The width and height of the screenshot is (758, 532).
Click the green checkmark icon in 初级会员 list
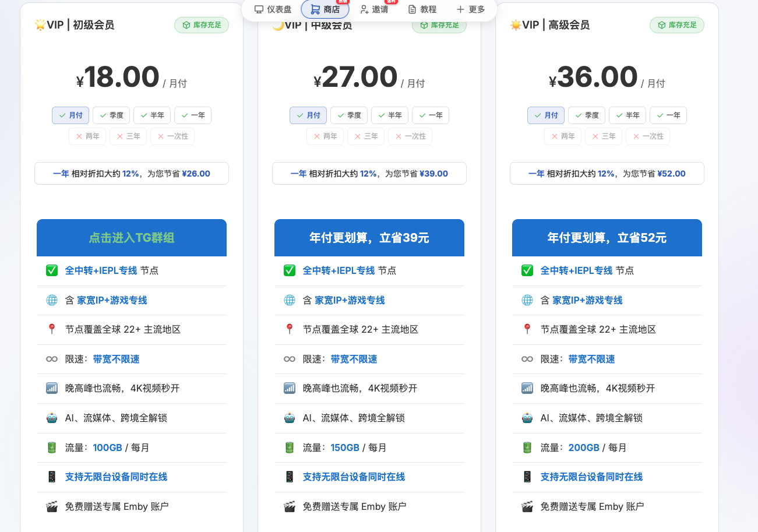52,270
